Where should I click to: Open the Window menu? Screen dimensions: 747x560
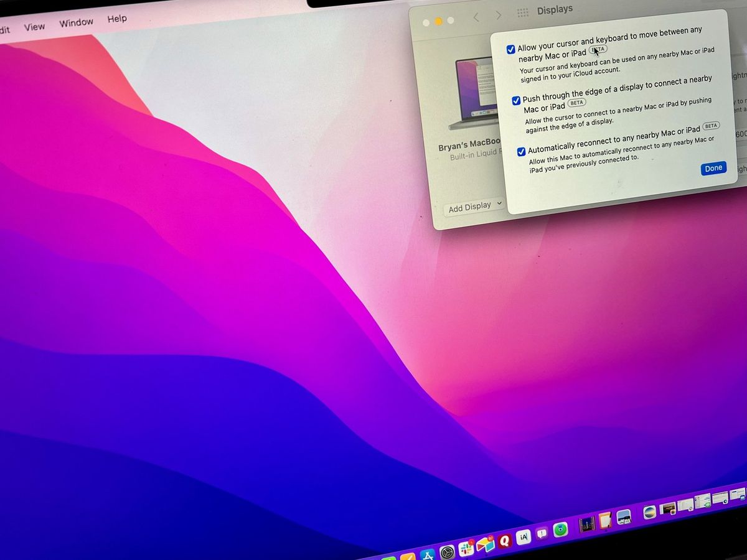76,22
